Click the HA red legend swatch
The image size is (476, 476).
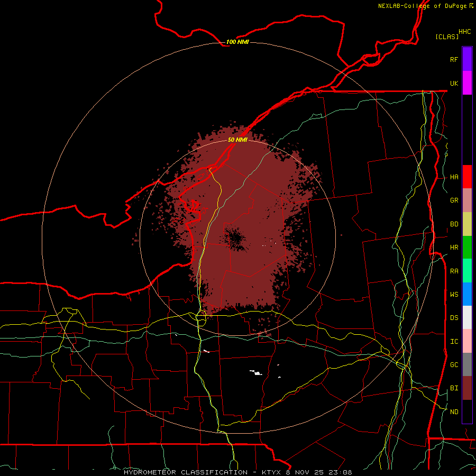pyautogui.click(x=467, y=177)
